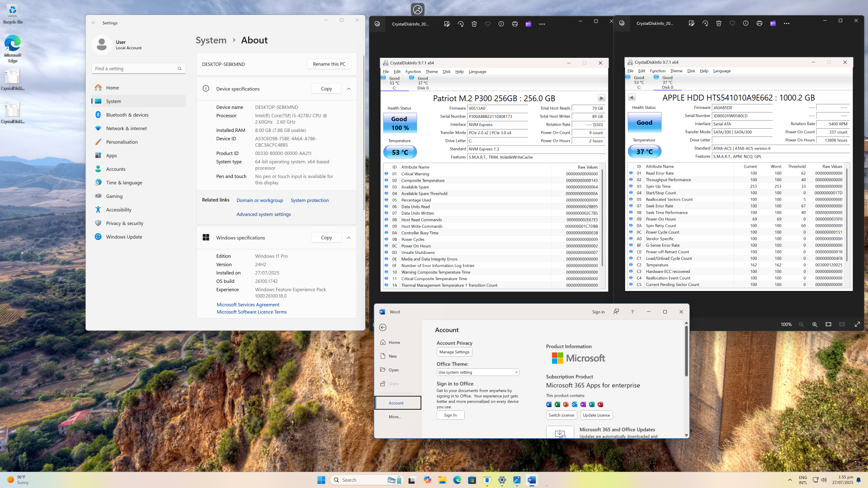Image resolution: width=868 pixels, height=488 pixels.
Task: Open Microsoft Store from the taskbar
Action: click(x=472, y=480)
